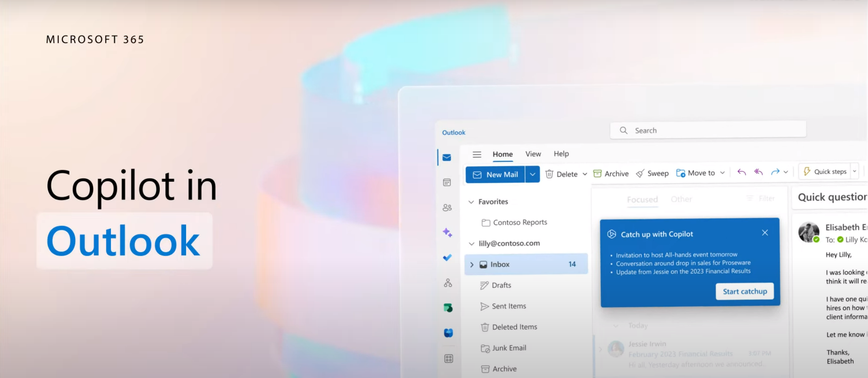Collapse the Favorites section
868x378 pixels.
[471, 202]
